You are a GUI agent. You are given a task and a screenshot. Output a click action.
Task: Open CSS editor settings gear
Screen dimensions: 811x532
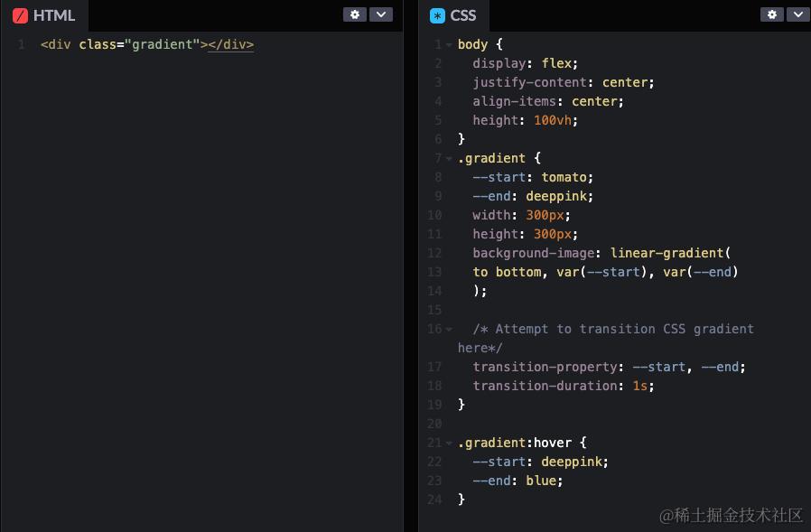tap(771, 14)
